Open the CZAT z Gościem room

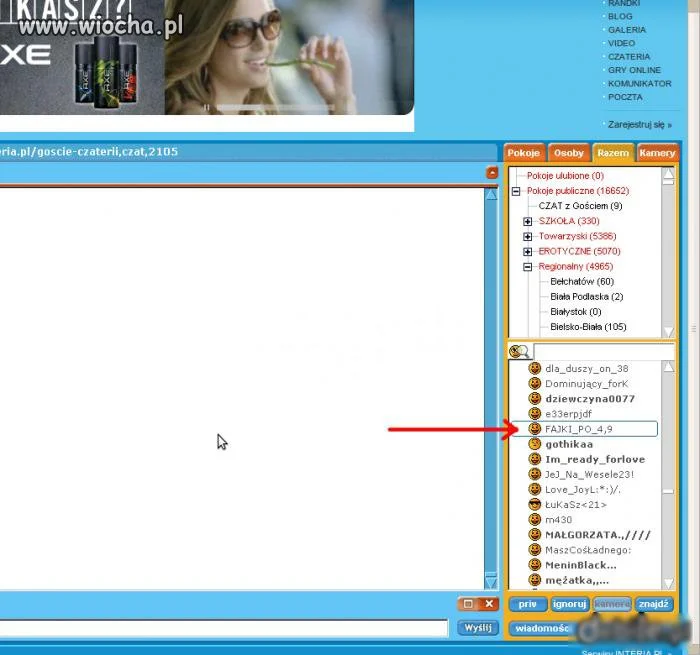point(580,206)
